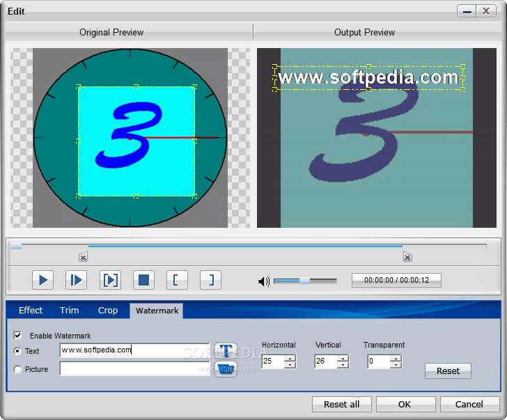Switch to the Crop tab
Viewport: 507px width, 420px height.
click(x=108, y=311)
